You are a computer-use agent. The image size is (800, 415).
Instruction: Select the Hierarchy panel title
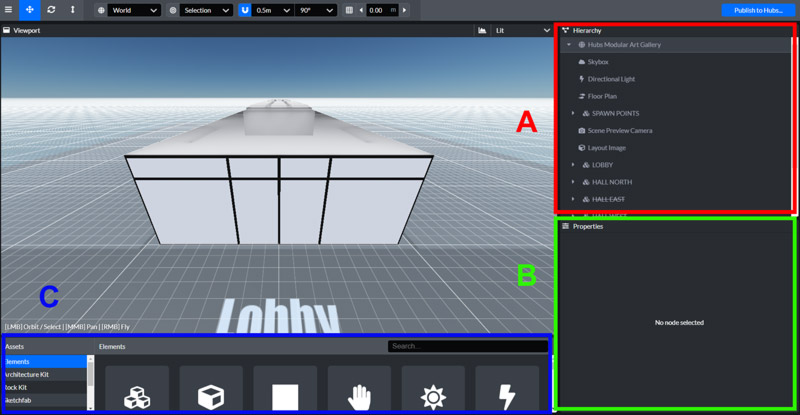pyautogui.click(x=587, y=31)
